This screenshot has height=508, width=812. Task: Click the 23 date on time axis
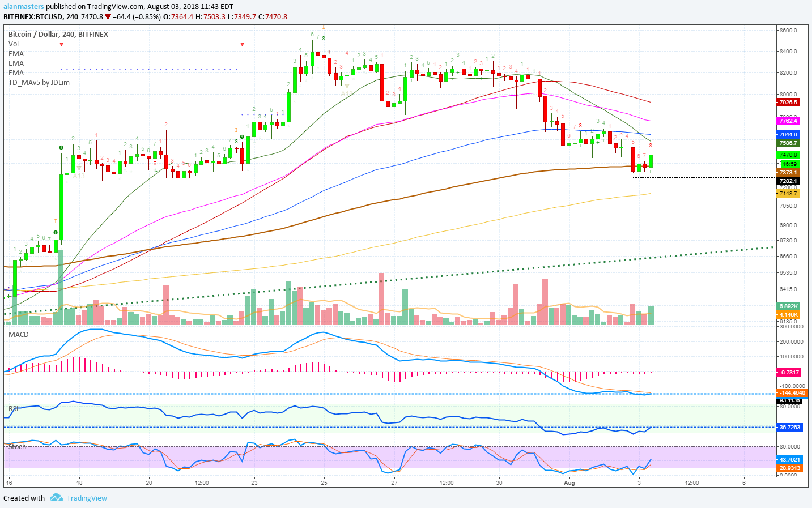coord(254,483)
